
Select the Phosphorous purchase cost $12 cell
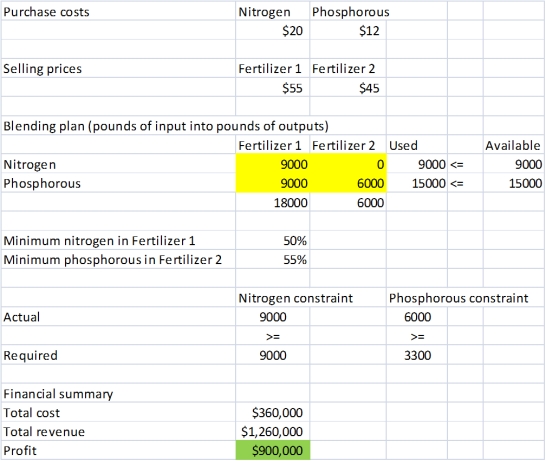[x=348, y=30]
